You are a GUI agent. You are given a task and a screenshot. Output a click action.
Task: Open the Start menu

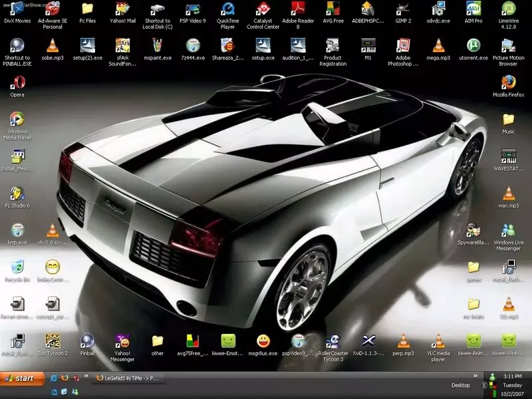coord(23,378)
